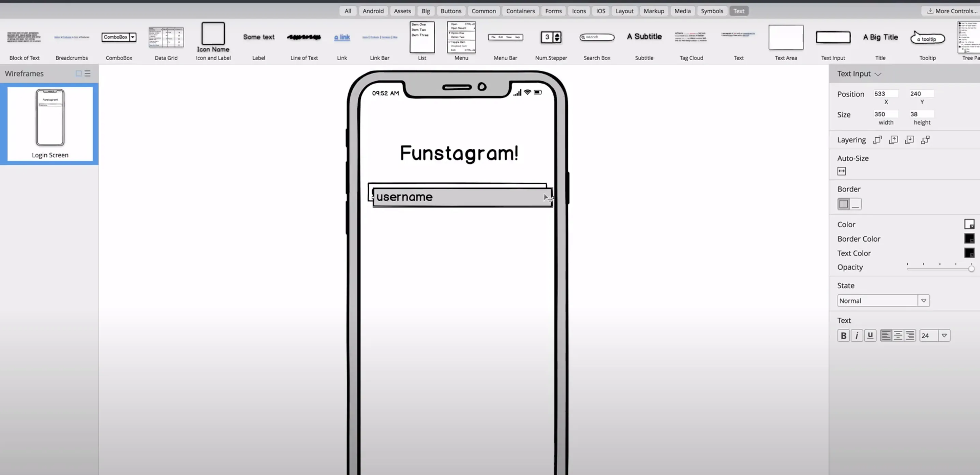Select the Link Bar control

coord(380,41)
